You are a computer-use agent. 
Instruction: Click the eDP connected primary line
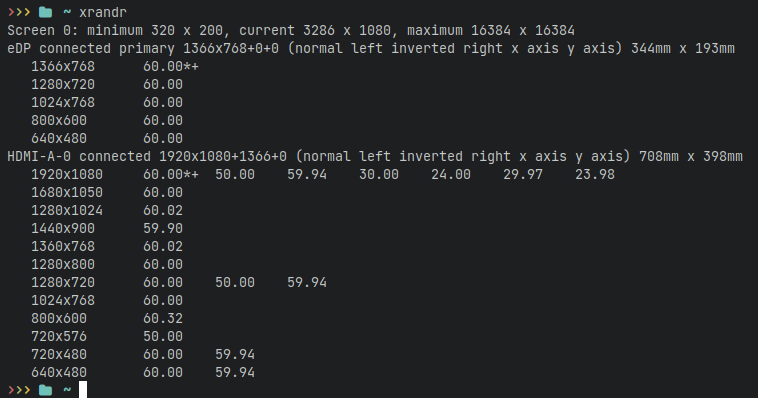coord(371,48)
